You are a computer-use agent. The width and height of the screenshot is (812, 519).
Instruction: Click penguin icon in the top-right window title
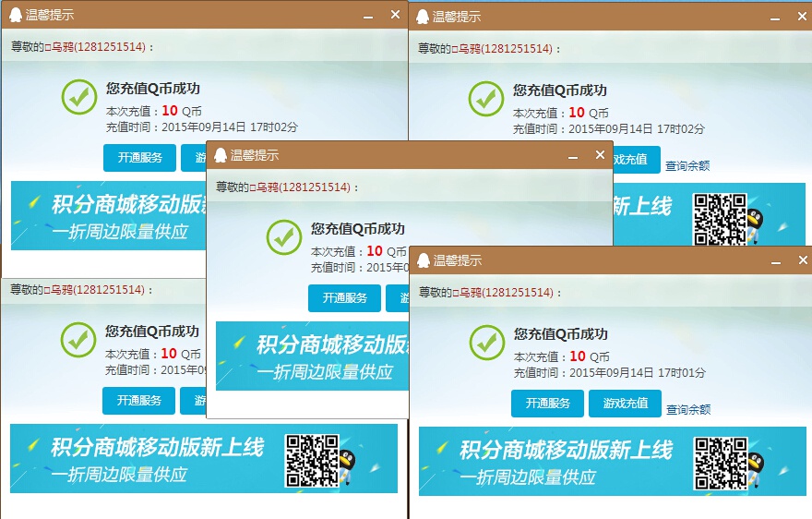423,17
